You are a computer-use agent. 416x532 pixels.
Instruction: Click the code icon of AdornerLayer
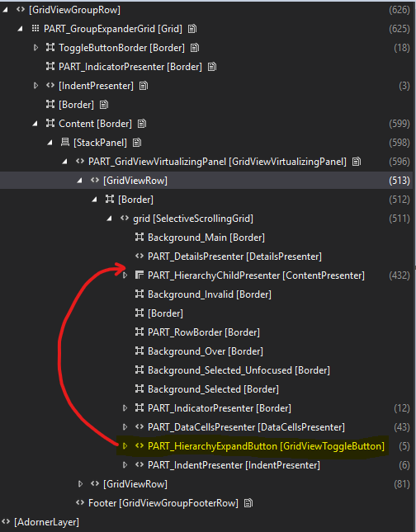[6, 522]
